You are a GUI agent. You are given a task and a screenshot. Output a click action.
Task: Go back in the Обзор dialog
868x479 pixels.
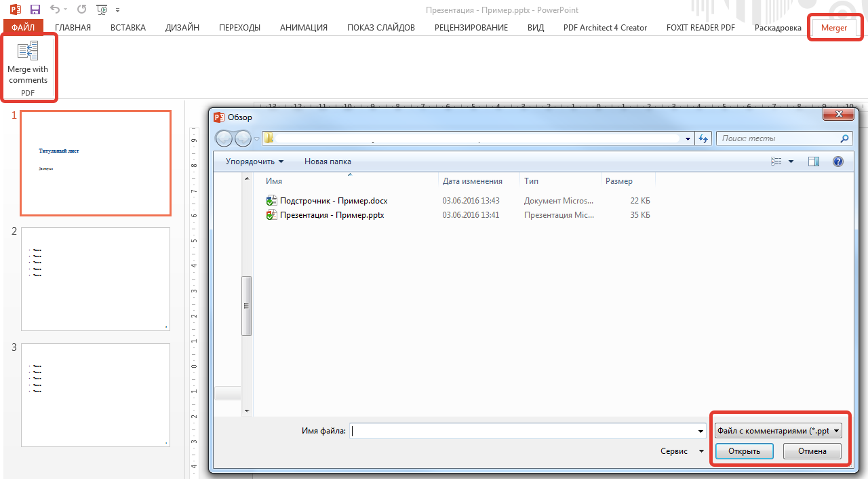coord(224,138)
